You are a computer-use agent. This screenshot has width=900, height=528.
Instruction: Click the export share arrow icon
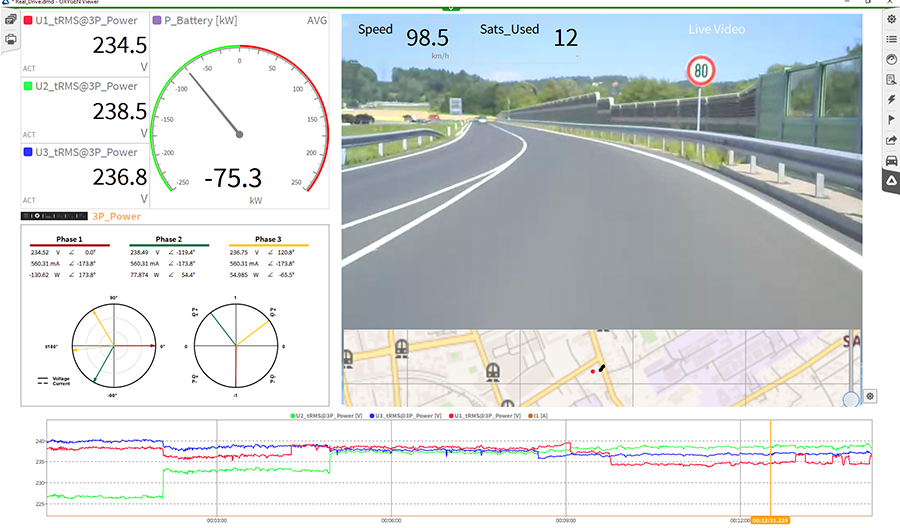coord(891,140)
